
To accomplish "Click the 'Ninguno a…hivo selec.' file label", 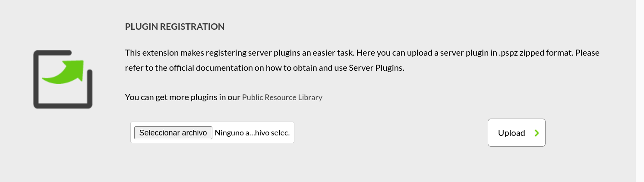I will pyautogui.click(x=252, y=133).
